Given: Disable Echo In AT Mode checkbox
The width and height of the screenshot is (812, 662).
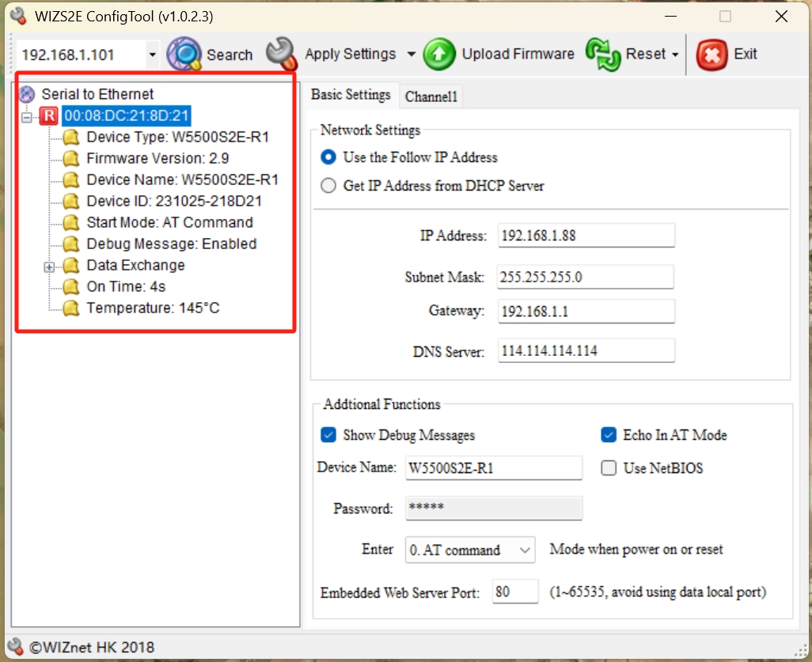Looking at the screenshot, I should (x=609, y=435).
